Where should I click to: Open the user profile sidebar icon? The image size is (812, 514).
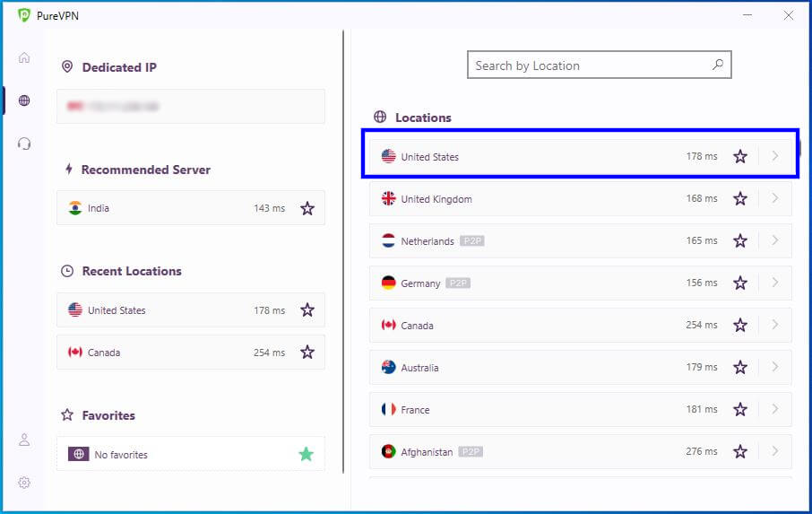point(24,440)
